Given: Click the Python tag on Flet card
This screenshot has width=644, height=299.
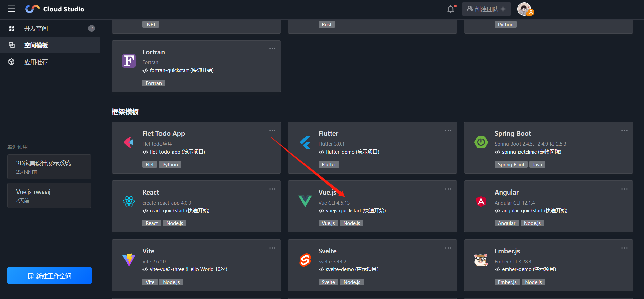Looking at the screenshot, I should click(170, 164).
